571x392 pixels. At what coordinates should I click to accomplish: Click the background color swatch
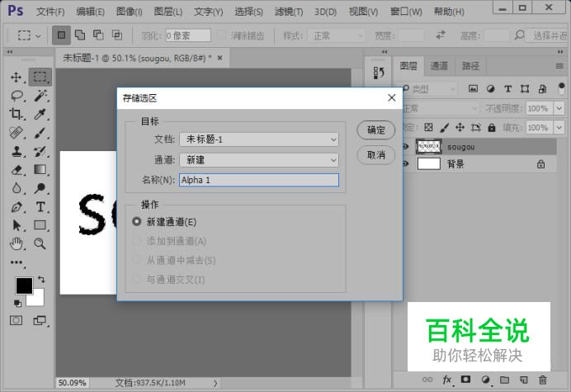coord(38,300)
